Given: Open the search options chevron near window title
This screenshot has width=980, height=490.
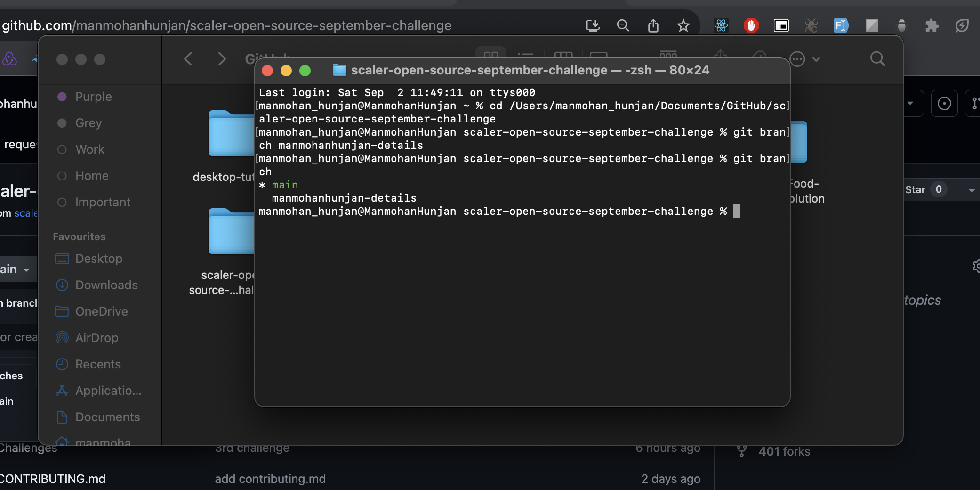Looking at the screenshot, I should click(x=817, y=59).
